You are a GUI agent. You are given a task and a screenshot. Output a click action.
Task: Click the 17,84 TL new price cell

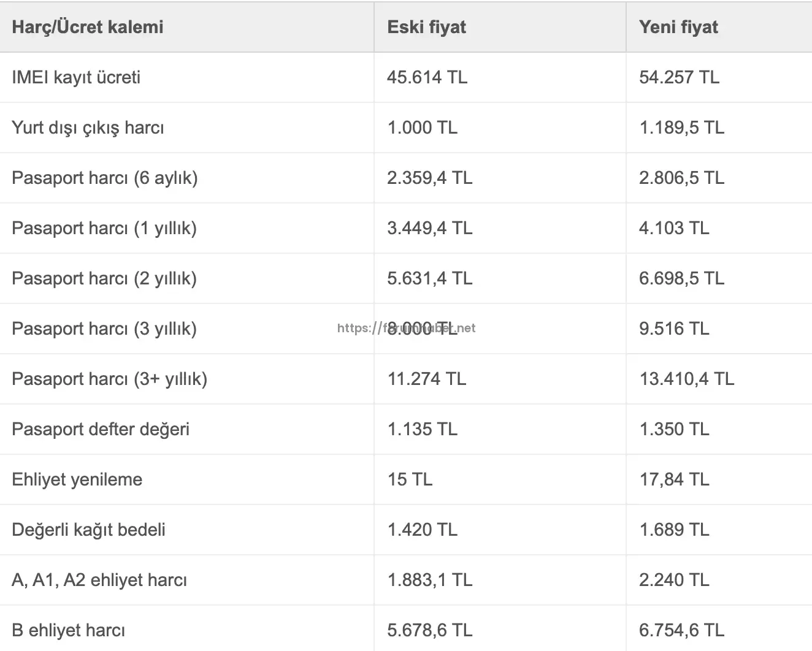coord(674,479)
